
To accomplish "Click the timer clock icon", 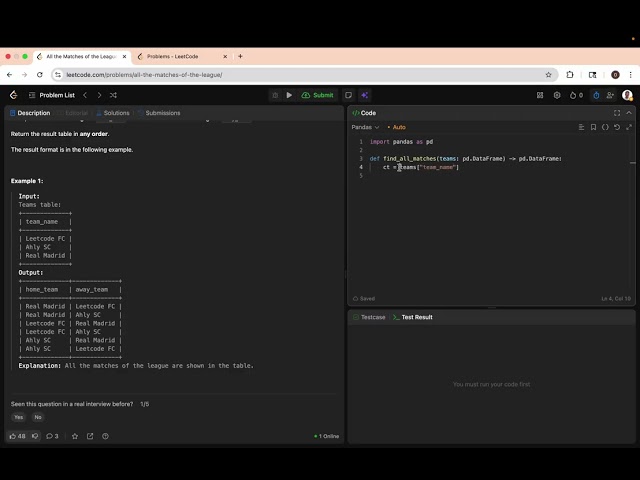I will [596, 95].
